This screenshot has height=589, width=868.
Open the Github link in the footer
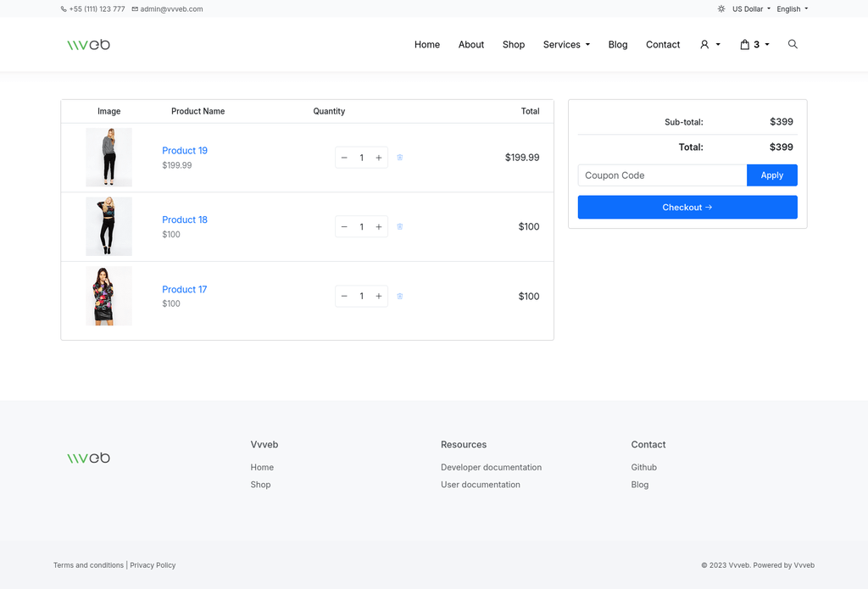pos(644,467)
